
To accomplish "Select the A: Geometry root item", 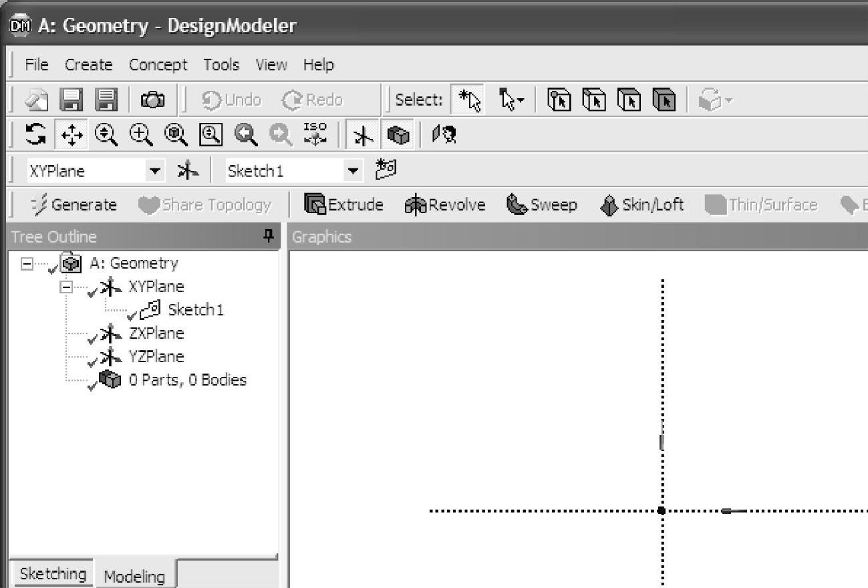I will [134, 263].
